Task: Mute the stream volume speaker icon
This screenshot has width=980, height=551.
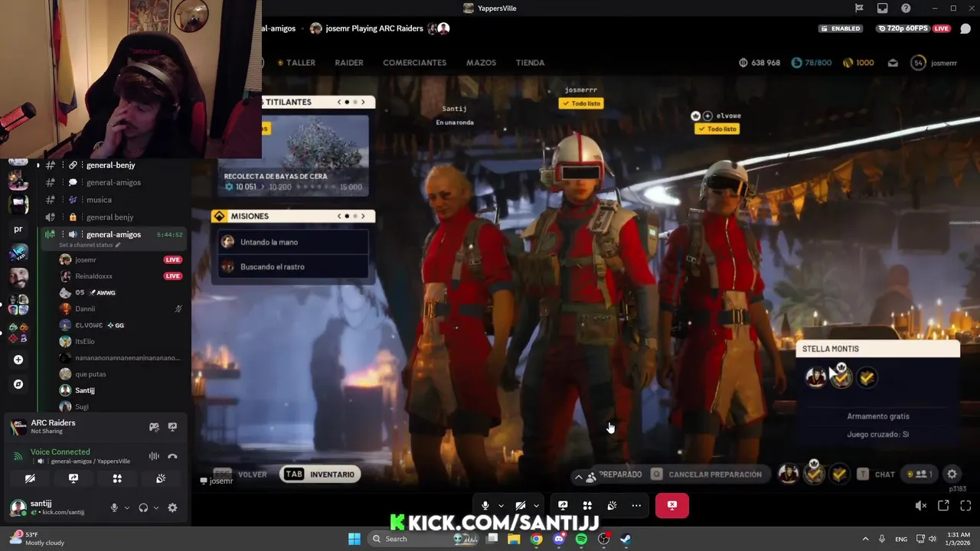Action: click(x=921, y=505)
